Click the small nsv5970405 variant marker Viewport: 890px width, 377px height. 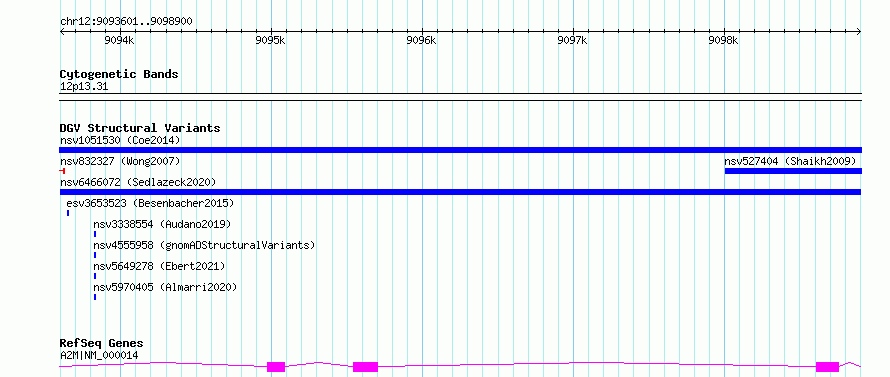[x=95, y=297]
